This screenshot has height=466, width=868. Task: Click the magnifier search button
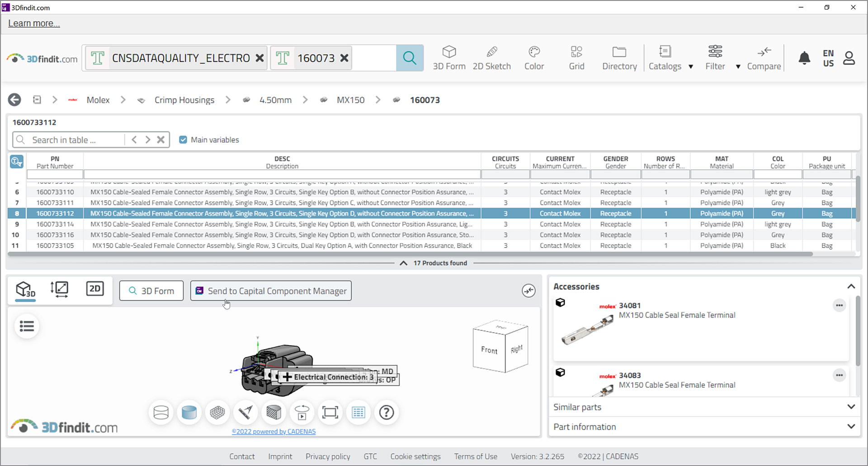(x=410, y=58)
